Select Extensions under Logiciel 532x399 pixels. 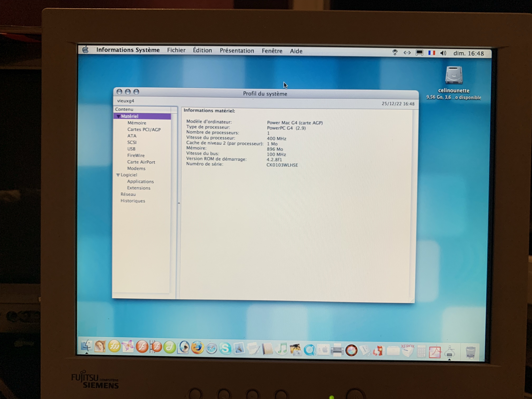pos(139,188)
